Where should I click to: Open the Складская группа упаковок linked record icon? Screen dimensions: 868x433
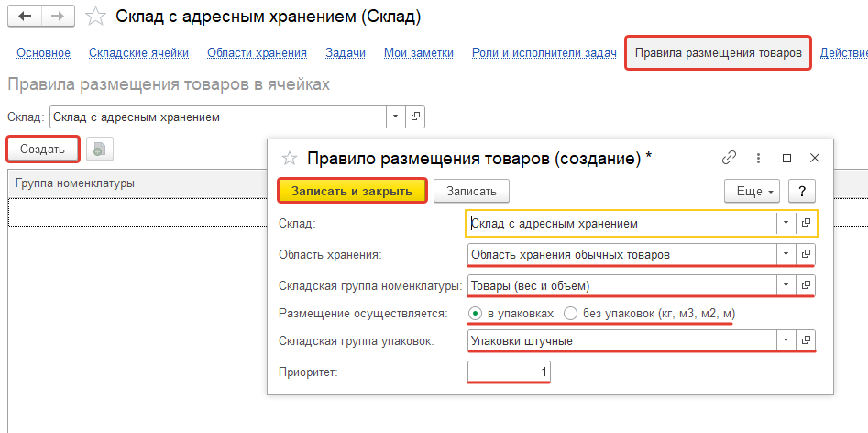[x=807, y=340]
